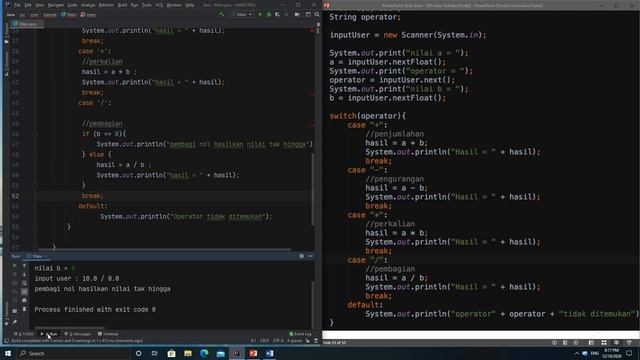Open the Help menu in IntelliJ

pyautogui.click(x=190, y=5)
